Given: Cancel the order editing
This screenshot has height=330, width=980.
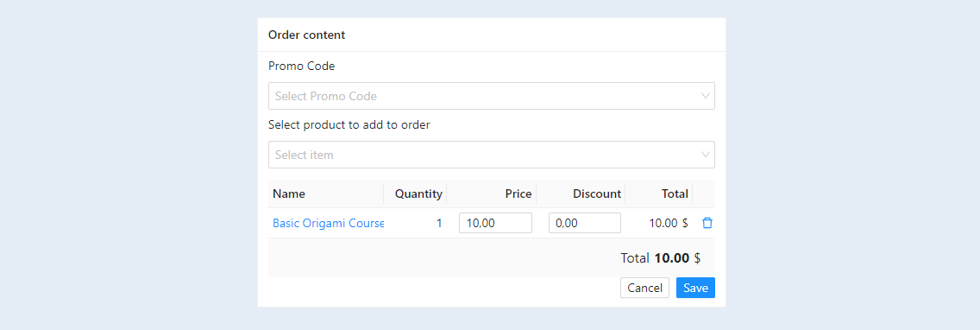Looking at the screenshot, I should pyautogui.click(x=644, y=288).
